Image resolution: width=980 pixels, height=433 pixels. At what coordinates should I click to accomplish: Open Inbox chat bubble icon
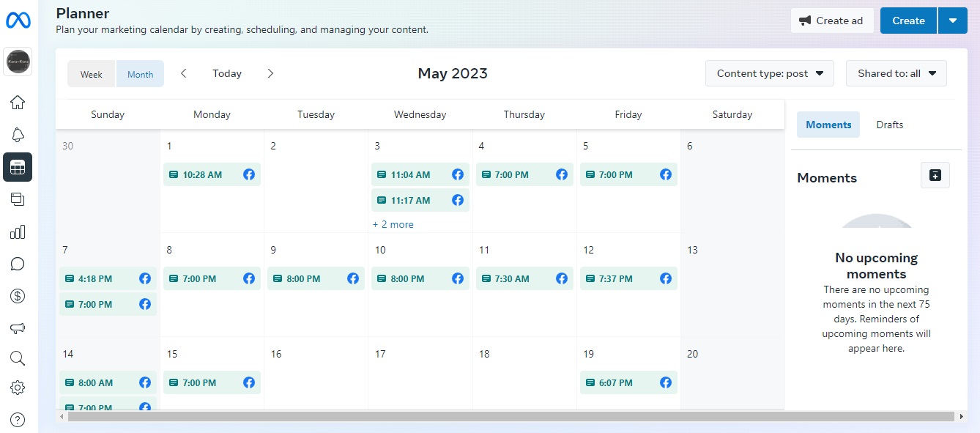[18, 264]
